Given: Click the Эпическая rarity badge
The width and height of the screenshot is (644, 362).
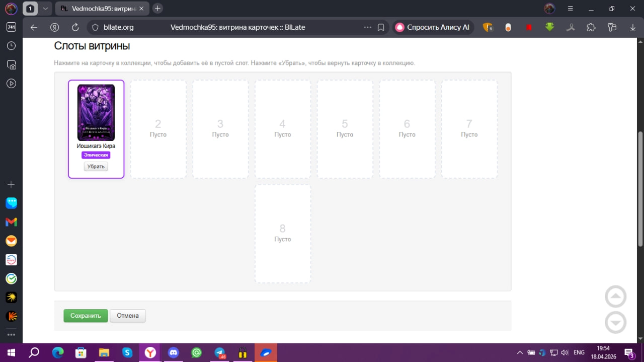Looking at the screenshot, I should (x=96, y=155).
